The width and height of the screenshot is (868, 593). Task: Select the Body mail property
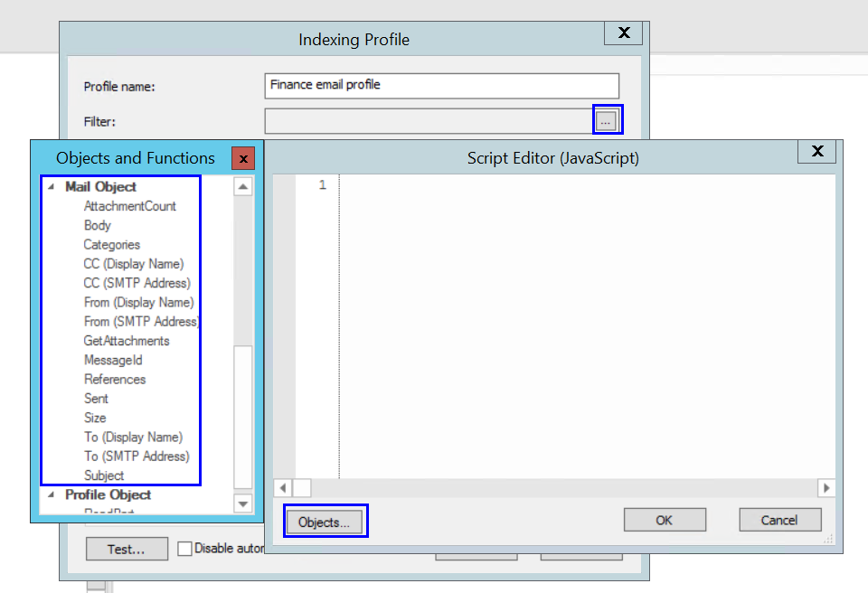(97, 225)
